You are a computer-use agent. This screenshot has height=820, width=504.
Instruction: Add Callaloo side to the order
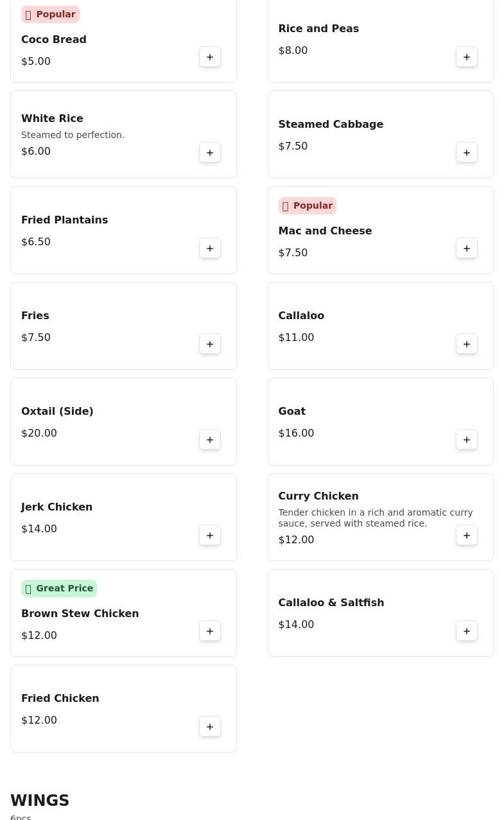pyautogui.click(x=467, y=344)
